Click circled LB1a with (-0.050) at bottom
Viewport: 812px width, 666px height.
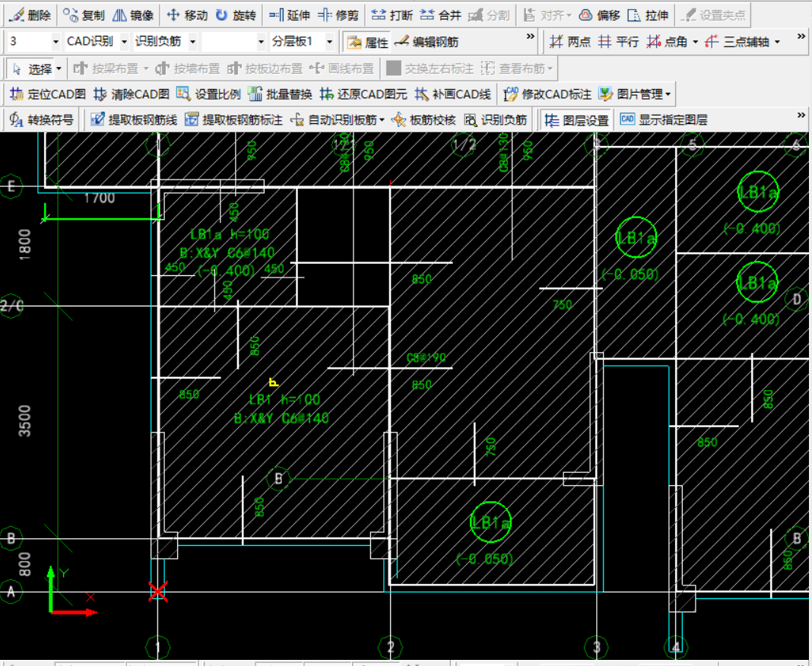(490, 522)
